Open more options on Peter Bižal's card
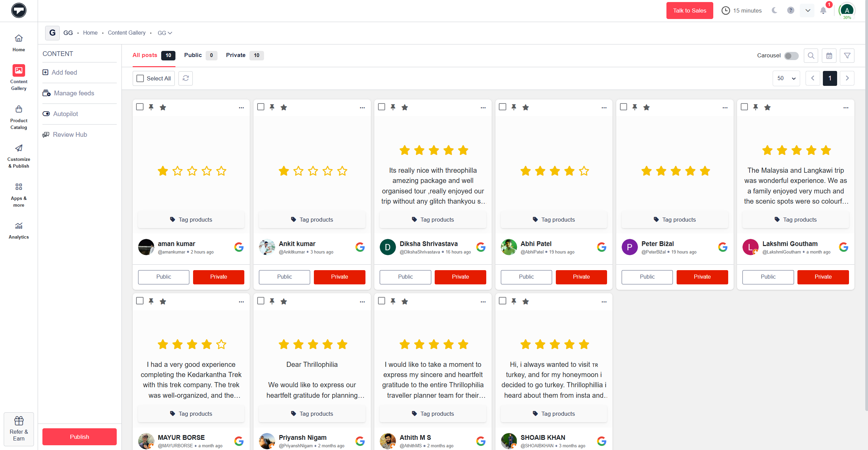Screen dimensions: 868x450 click(725, 108)
